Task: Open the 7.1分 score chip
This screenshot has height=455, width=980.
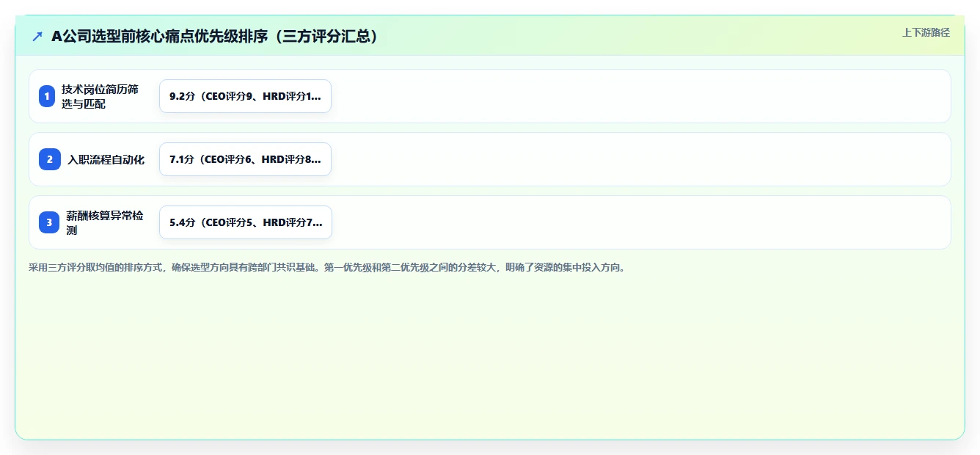Action: pos(245,159)
